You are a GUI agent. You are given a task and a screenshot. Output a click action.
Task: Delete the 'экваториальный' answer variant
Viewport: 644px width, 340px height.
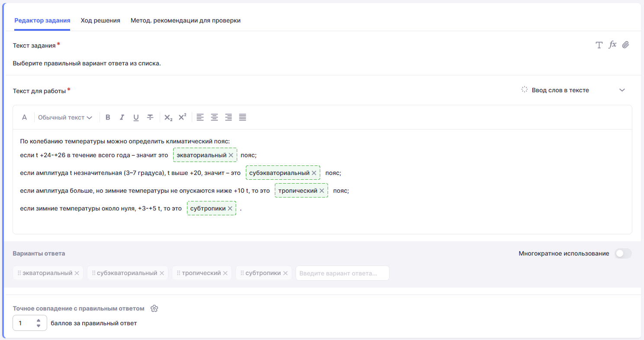click(x=77, y=273)
